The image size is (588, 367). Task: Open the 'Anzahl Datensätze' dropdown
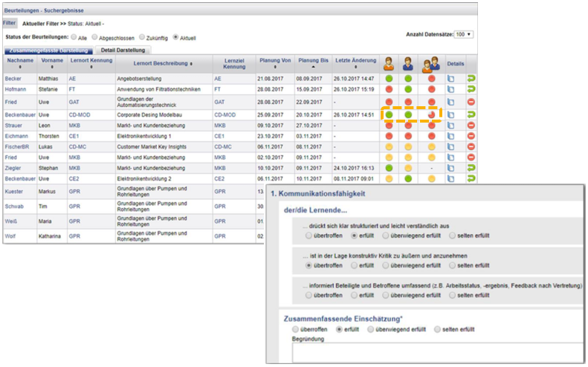(464, 34)
